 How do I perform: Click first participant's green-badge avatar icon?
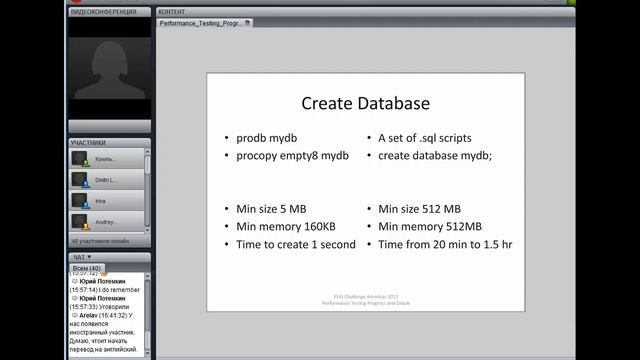(80, 159)
